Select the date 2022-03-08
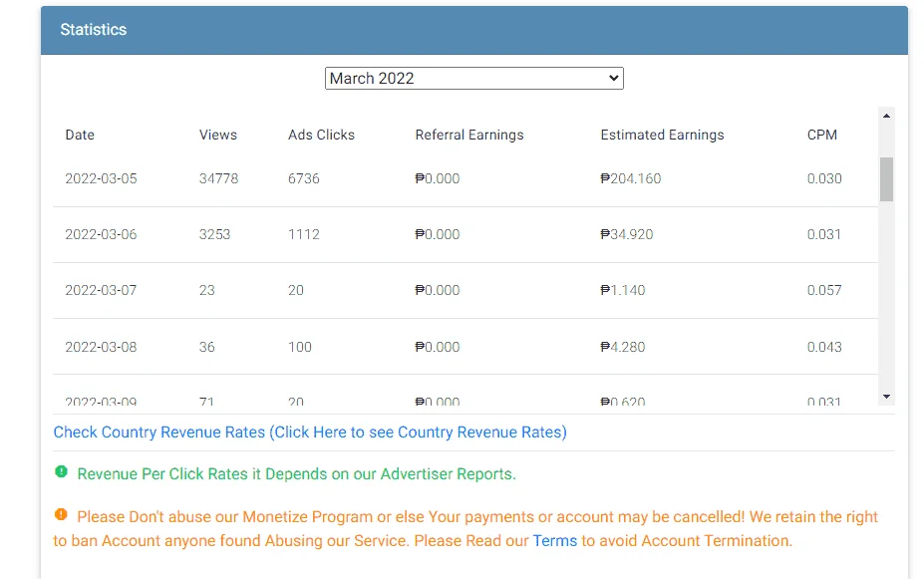The height and width of the screenshot is (579, 924). click(x=101, y=347)
